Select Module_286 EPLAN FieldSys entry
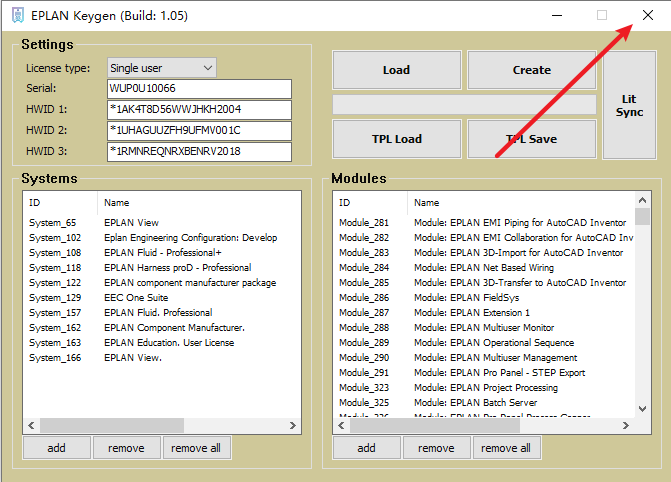The height and width of the screenshot is (482, 671). point(480,298)
